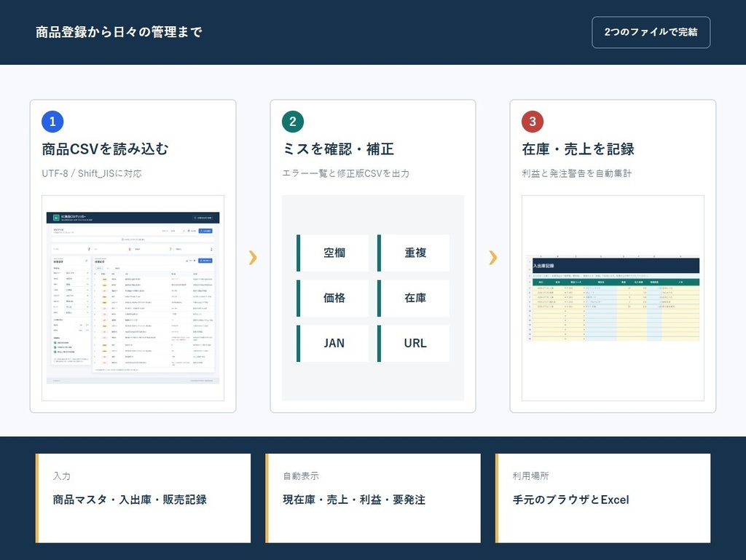Select the 在庫 error tile
Screen dimensions: 746x560
click(x=414, y=298)
